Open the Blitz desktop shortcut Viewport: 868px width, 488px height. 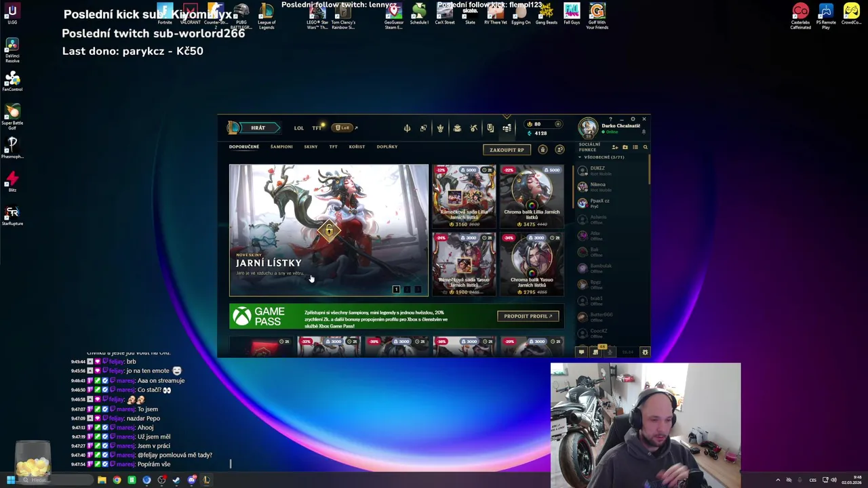(x=12, y=182)
